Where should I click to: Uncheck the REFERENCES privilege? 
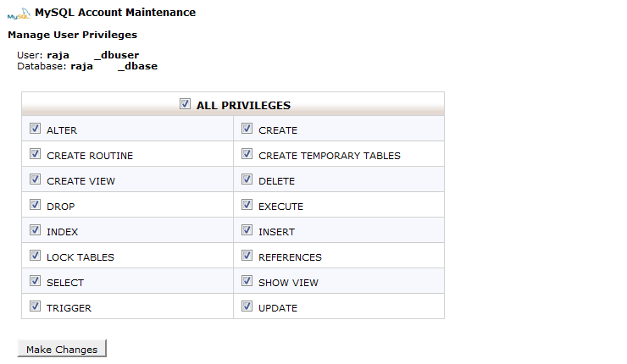pyautogui.click(x=247, y=256)
